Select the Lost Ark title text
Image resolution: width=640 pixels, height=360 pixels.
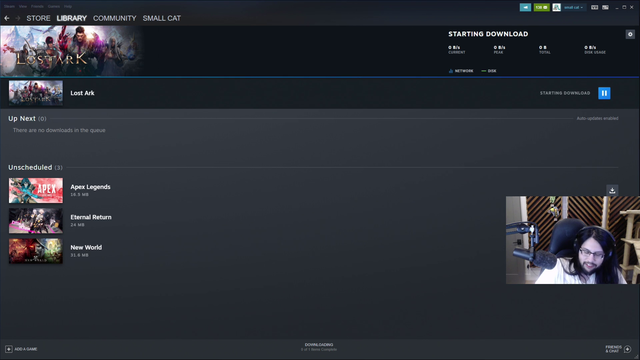click(82, 93)
